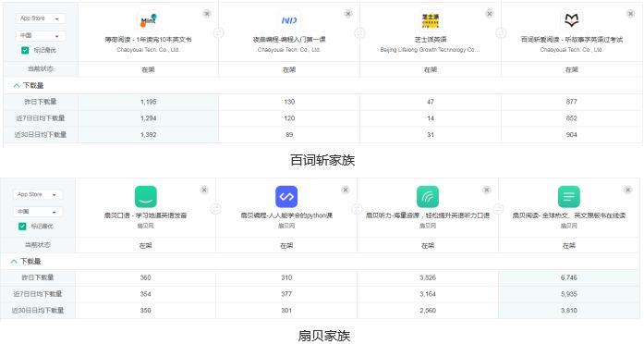Click 扇贝编程 7-day average 377
644x344 pixels.
(x=286, y=294)
